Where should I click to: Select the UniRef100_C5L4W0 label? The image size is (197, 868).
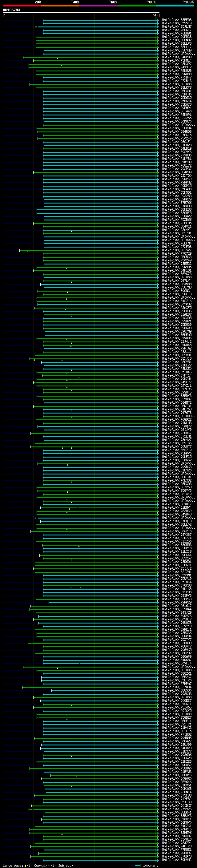click(176, 189)
